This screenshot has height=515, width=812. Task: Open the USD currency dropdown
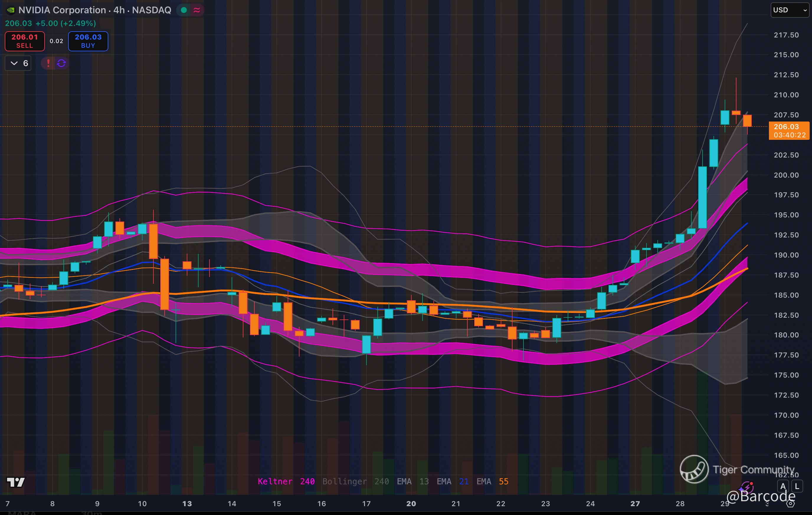click(789, 10)
